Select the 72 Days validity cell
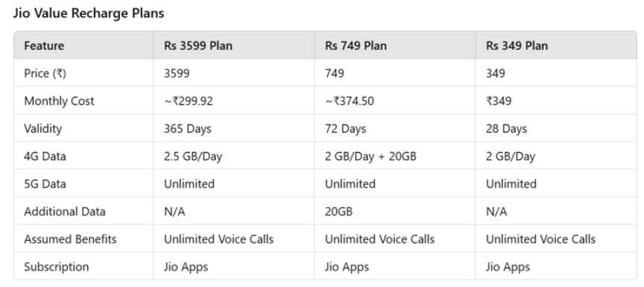644x287 pixels. [x=345, y=128]
